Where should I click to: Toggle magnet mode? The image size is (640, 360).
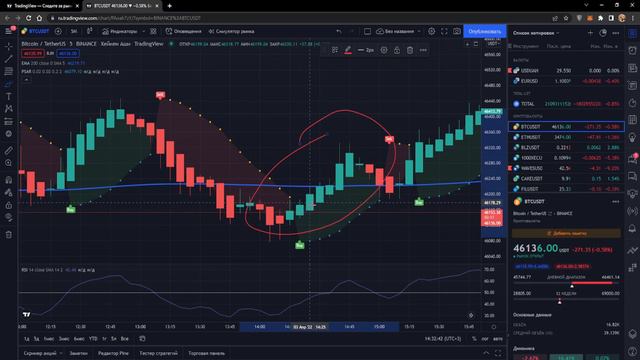tap(9, 180)
